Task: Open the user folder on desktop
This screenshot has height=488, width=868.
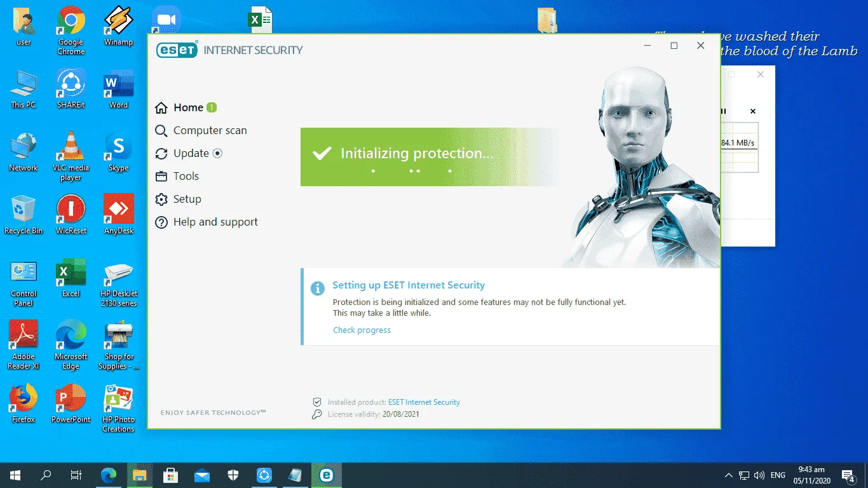Action: click(24, 27)
